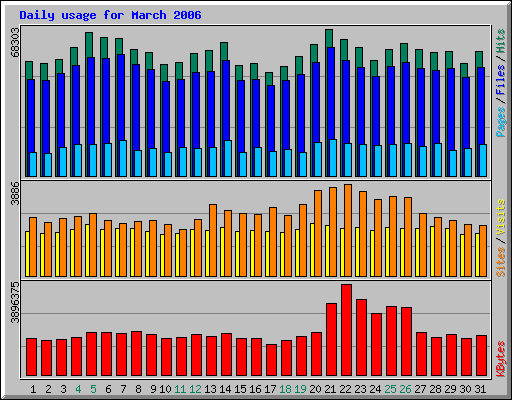Select the blue Files bar for day 14
512x400 pixels.
pyautogui.click(x=225, y=100)
